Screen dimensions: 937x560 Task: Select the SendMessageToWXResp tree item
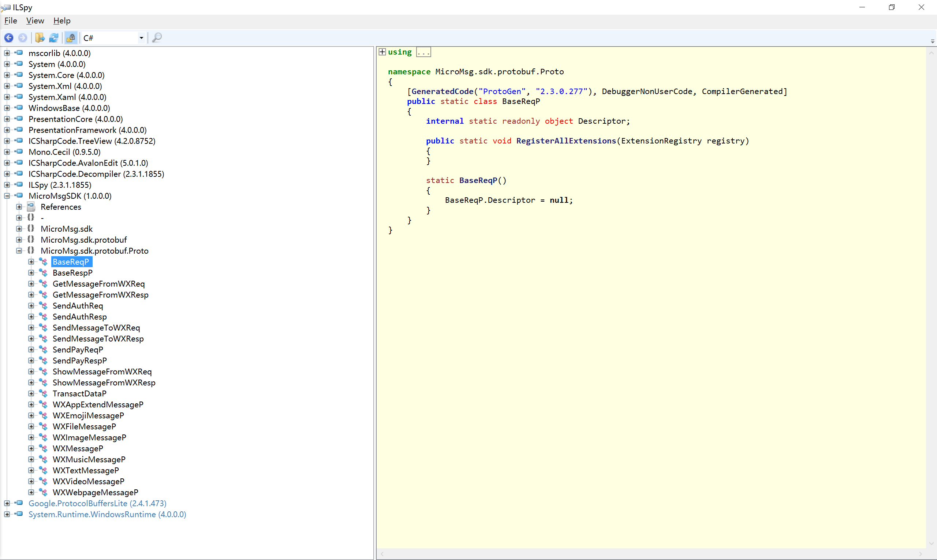[x=98, y=339]
